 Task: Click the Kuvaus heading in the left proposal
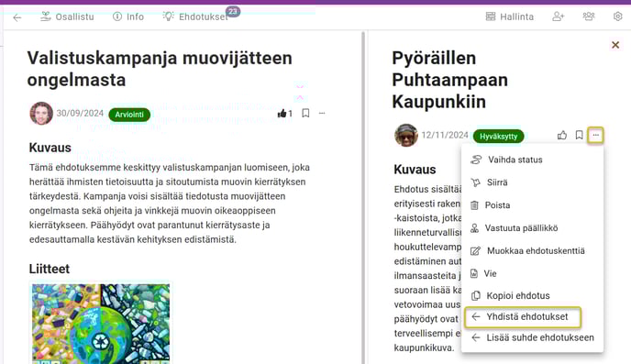50,148
